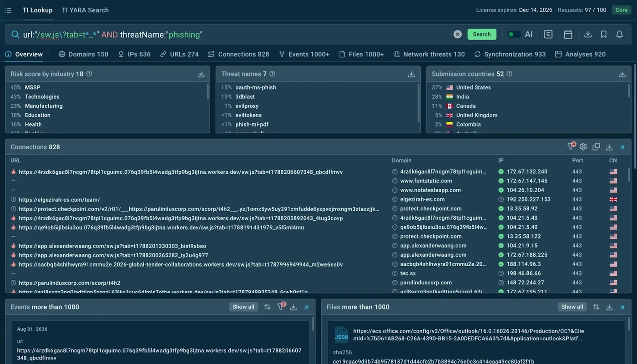637x364 pixels.
Task: Bookmark the current search query
Action: pos(604,34)
